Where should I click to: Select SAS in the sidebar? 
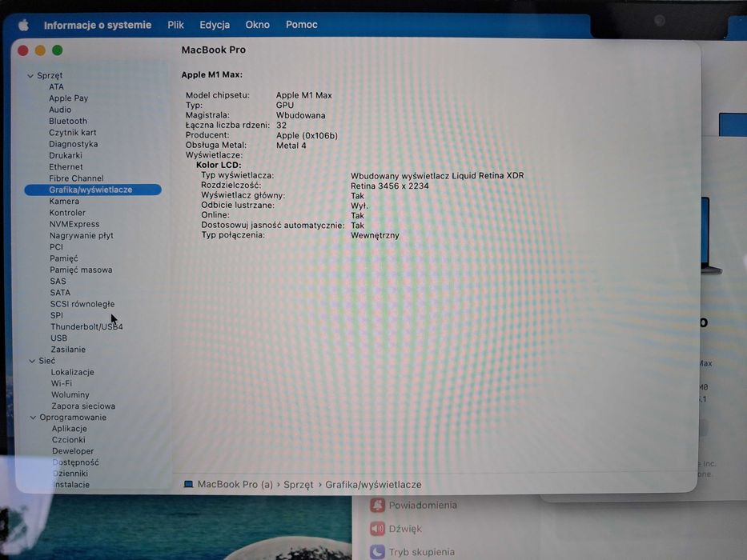click(x=58, y=281)
